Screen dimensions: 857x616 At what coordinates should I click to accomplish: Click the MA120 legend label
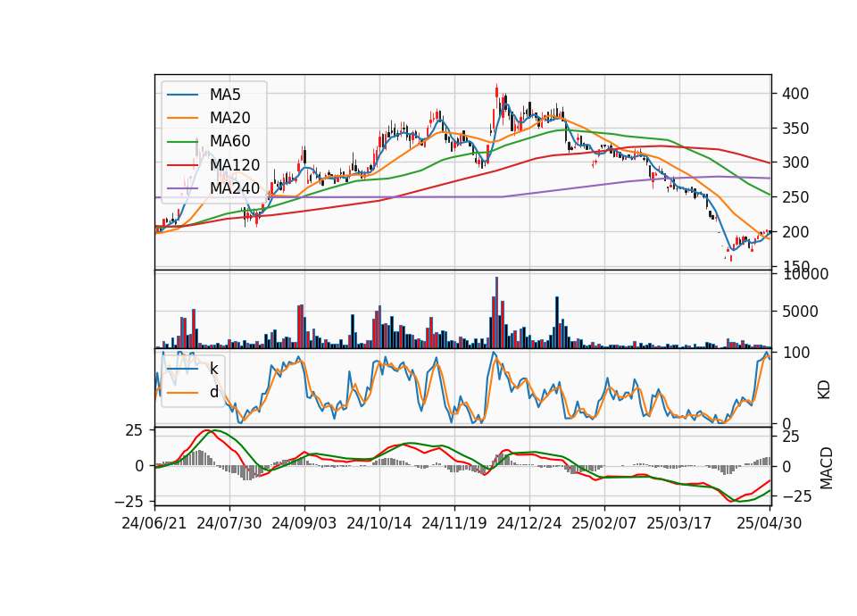(235, 164)
